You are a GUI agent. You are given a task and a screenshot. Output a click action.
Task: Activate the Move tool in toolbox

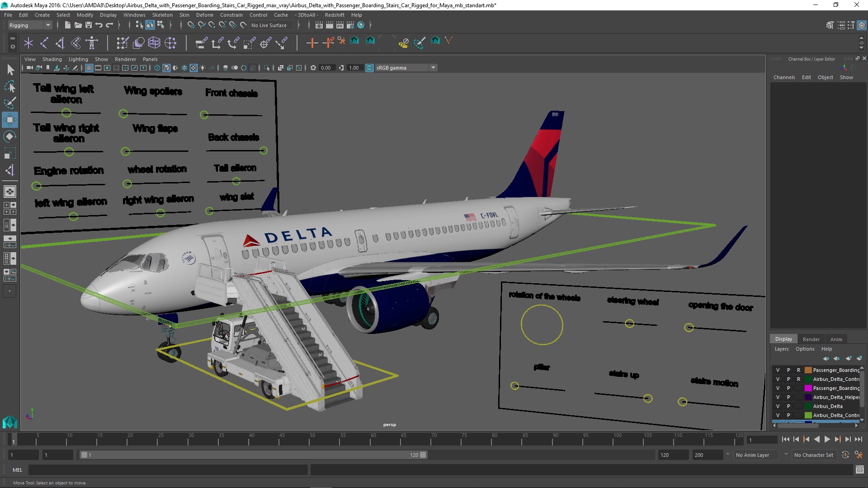tap(10, 120)
